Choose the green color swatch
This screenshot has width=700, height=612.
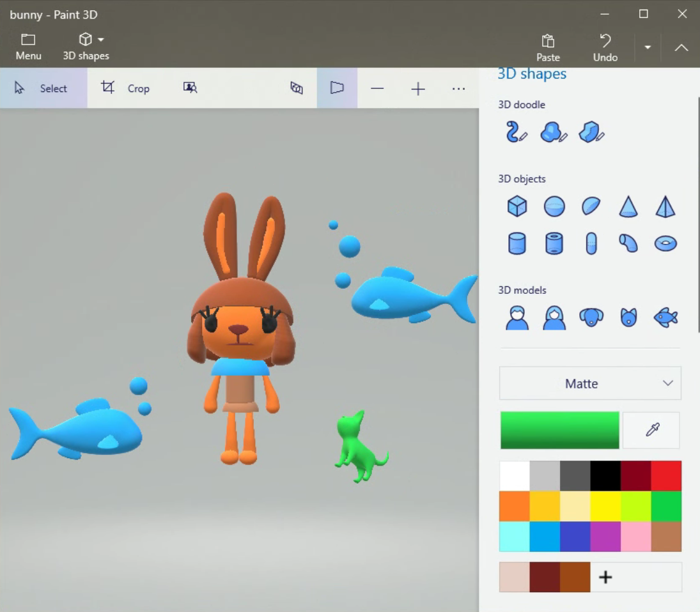(666, 507)
